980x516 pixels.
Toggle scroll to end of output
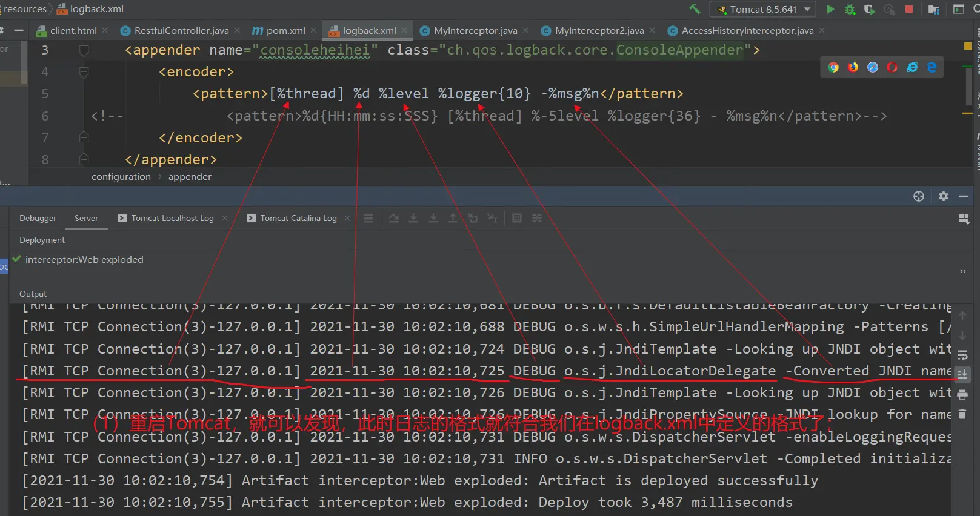[x=962, y=375]
